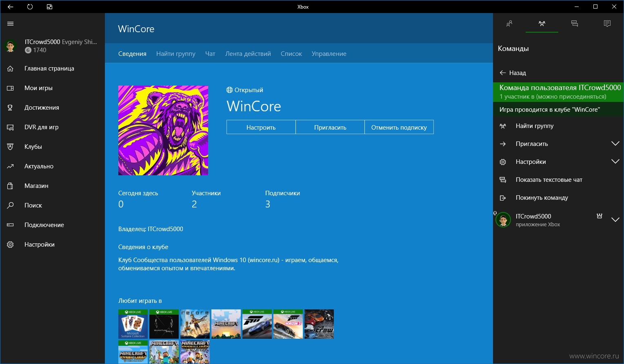The image size is (624, 364).
Task: Click Настройки row in party panel
Action: (558, 162)
